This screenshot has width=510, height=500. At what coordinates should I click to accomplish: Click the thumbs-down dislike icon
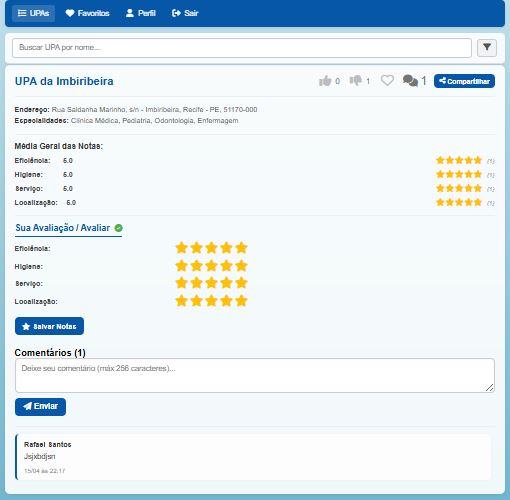[355, 81]
